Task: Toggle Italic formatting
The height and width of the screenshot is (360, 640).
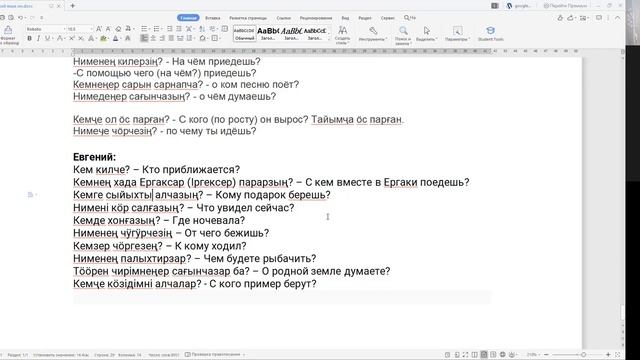Action: [x=38, y=38]
